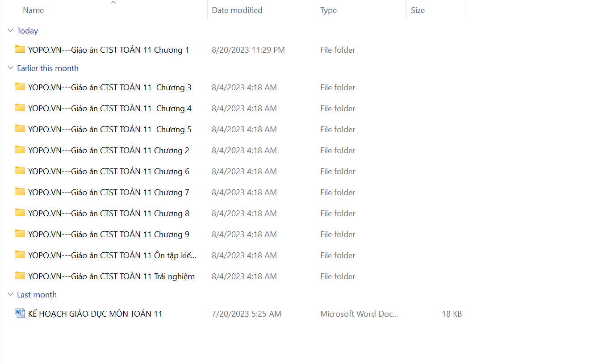Screen dimensions: 590x364
Task: Select the Chương 8 folder name
Action: (109, 213)
